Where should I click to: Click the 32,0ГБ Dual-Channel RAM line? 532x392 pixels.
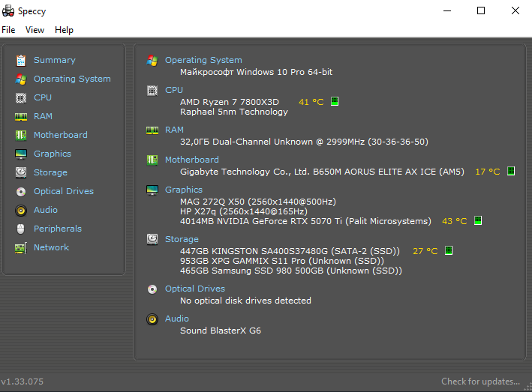pos(304,142)
